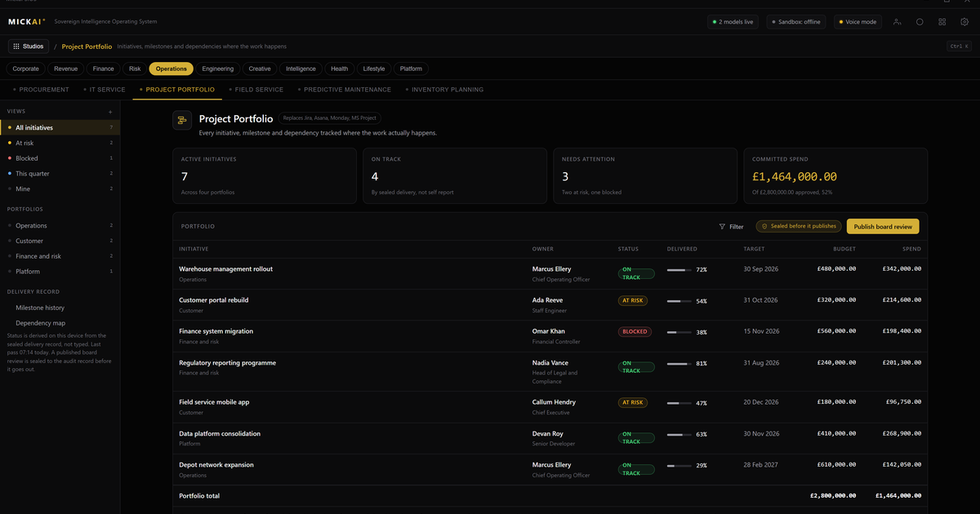Screen dimensions: 980x514
Task: Open the settings gear icon
Action: 964,22
